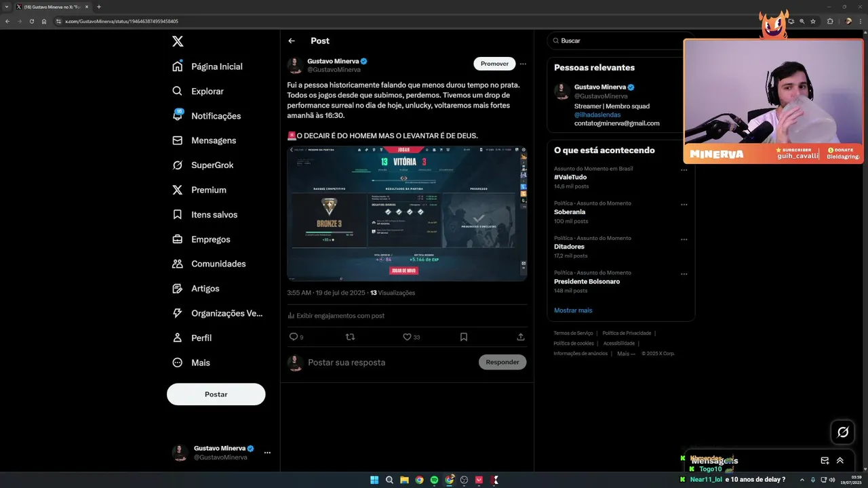Expand the Mensagens drawer double chevron
The image size is (868, 488).
(840, 460)
